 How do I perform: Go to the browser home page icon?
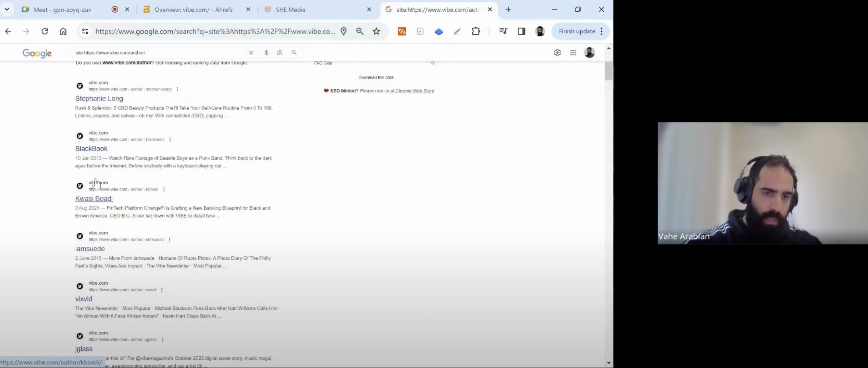63,32
